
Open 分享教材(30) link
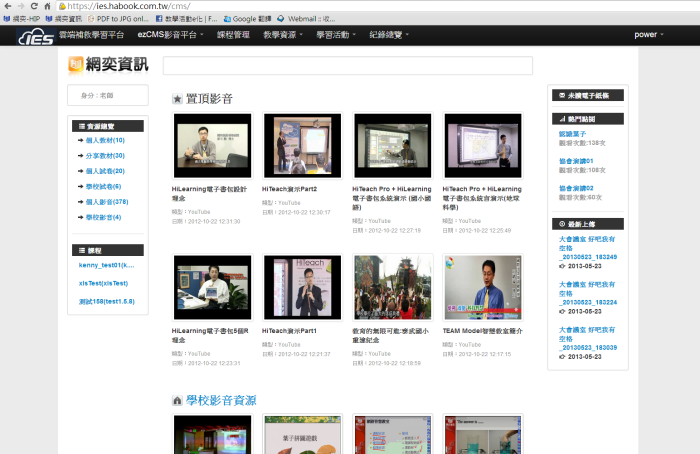(x=105, y=156)
